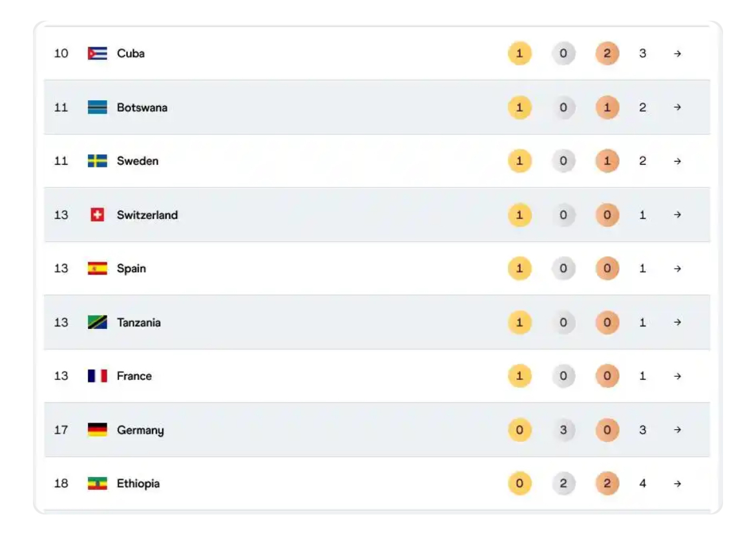Click the Switzerland country name
Image resolution: width=756 pixels, height=539 pixels.
147,215
